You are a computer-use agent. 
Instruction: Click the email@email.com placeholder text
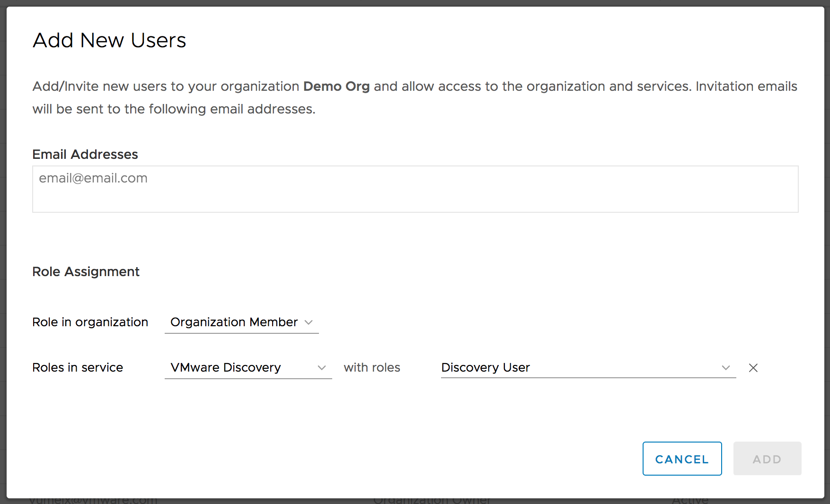coord(93,178)
